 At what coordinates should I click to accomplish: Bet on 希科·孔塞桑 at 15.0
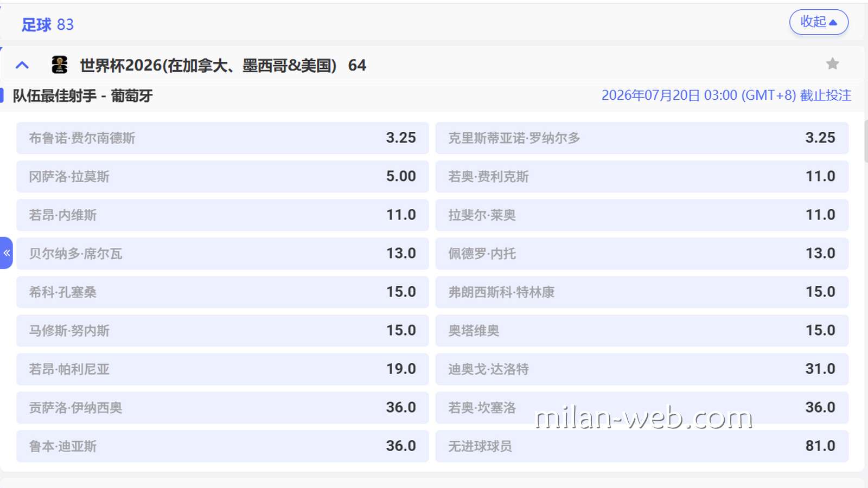[x=222, y=292]
